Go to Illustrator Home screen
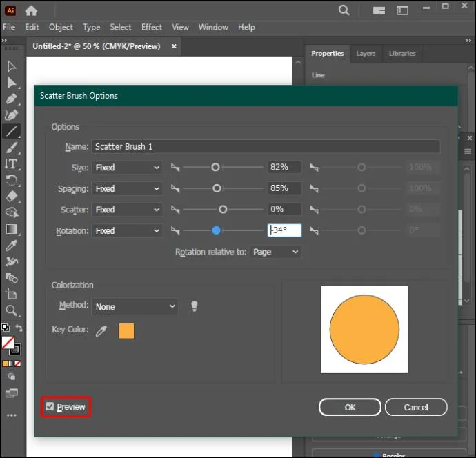Image resolution: width=476 pixels, height=458 pixels. pos(31,10)
